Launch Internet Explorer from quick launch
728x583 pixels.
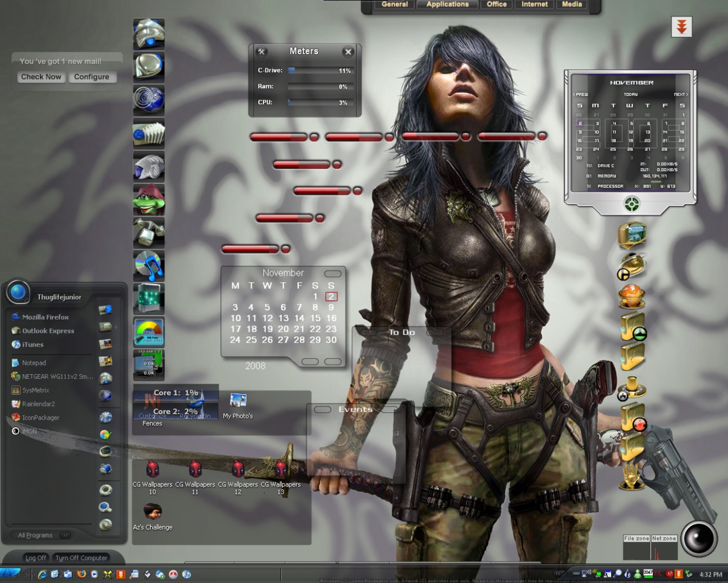tap(42, 574)
